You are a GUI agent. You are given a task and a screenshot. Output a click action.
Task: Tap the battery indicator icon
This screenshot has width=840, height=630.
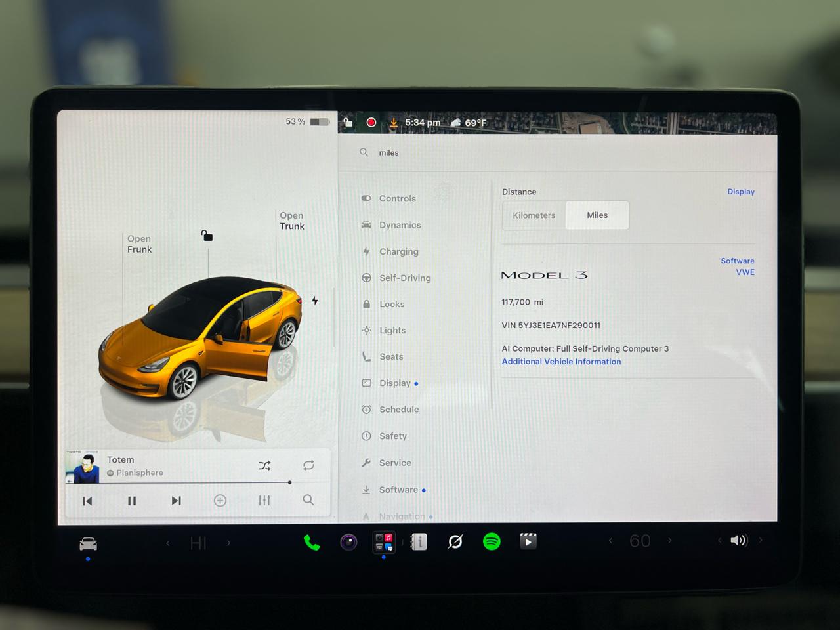[x=320, y=122]
